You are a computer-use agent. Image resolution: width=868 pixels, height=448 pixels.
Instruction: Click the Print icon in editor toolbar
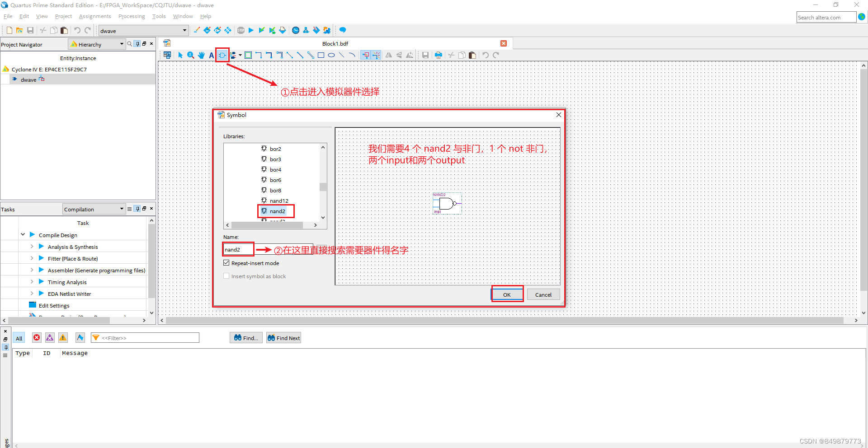[x=438, y=55]
